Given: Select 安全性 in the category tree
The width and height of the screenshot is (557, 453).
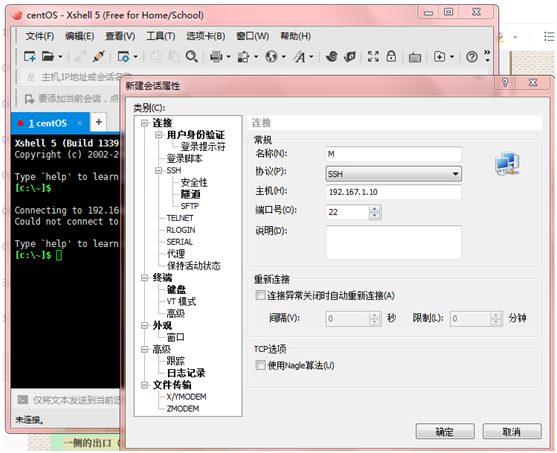Looking at the screenshot, I should point(194,183).
